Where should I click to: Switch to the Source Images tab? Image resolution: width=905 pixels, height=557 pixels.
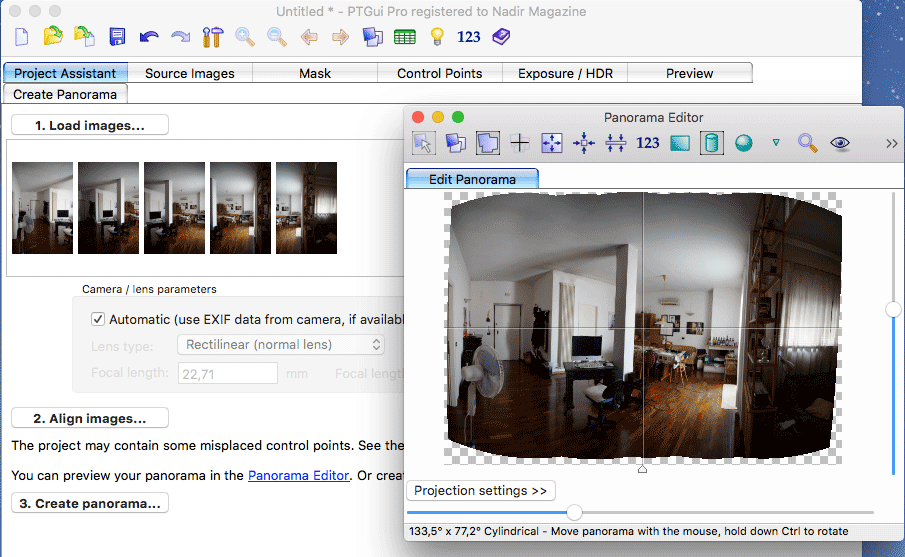pos(190,73)
